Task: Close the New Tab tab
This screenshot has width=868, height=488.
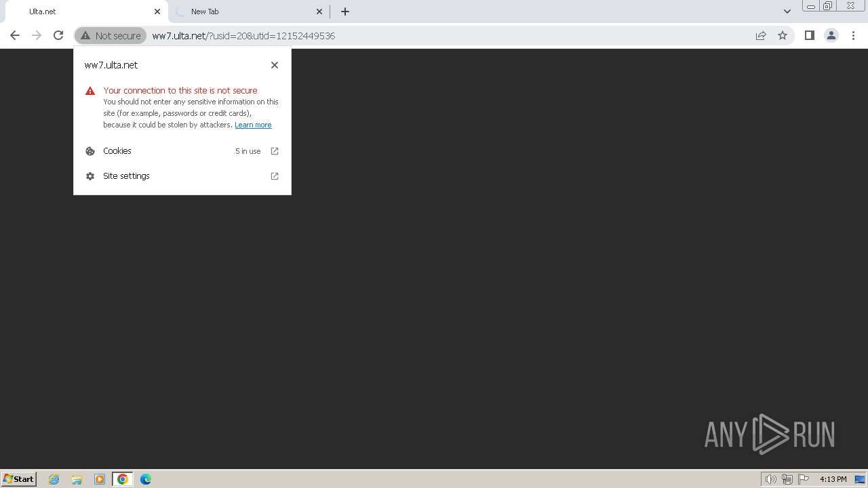Action: (319, 12)
